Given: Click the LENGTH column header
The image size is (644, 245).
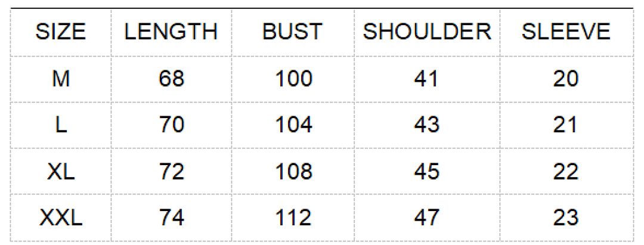Looking at the screenshot, I should point(171,32).
